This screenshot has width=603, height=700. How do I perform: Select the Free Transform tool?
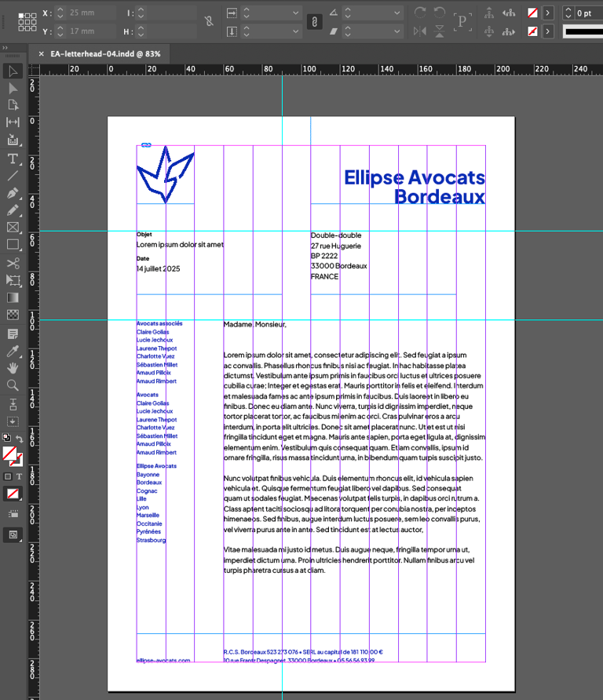(13, 280)
